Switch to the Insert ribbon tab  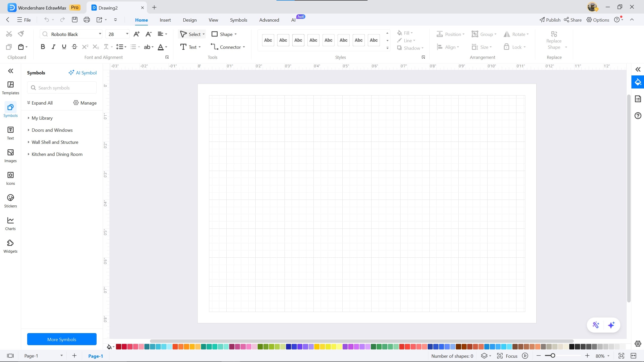click(x=165, y=20)
